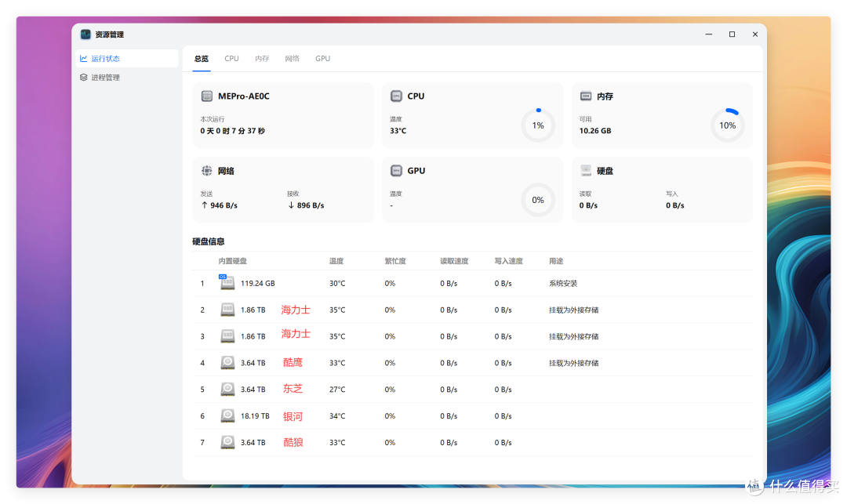This screenshot has height=504, width=847.
Task: Click the 18.19 TB hard drive icon
Action: pos(227,415)
